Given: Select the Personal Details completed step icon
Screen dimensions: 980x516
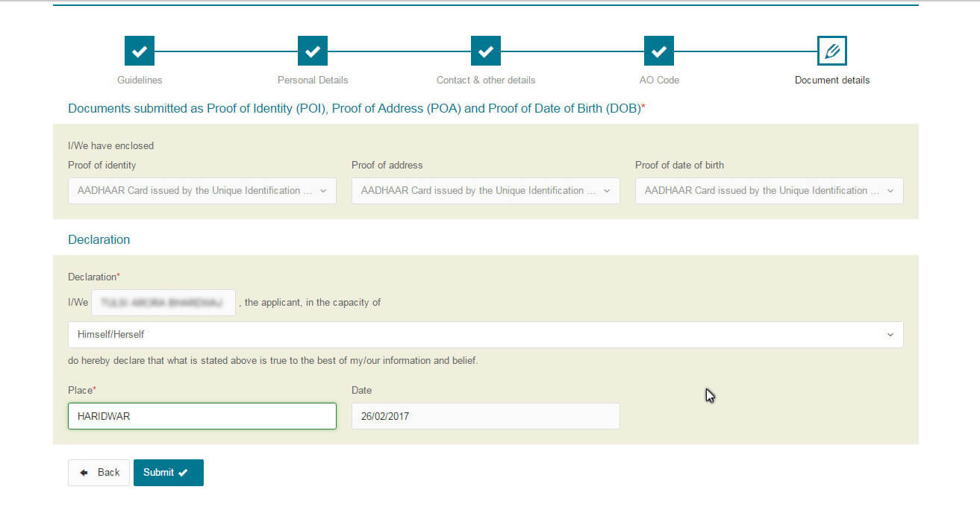Looking at the screenshot, I should 312,50.
